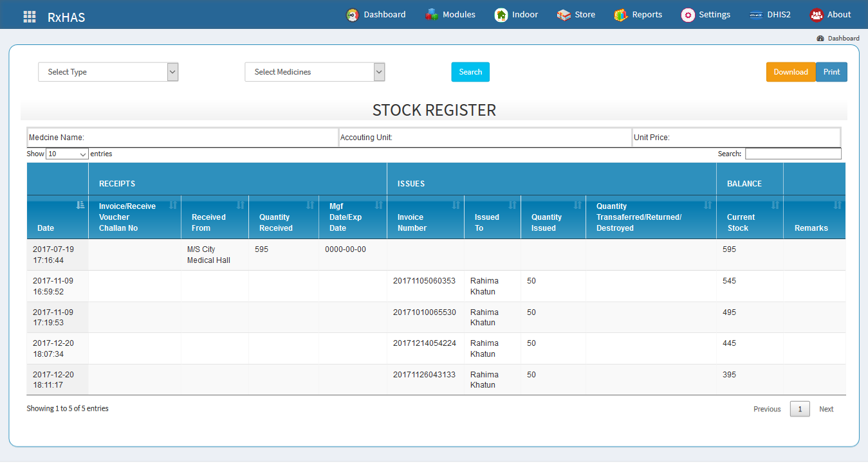
Task: Open the Store box icon
Action: click(564, 15)
